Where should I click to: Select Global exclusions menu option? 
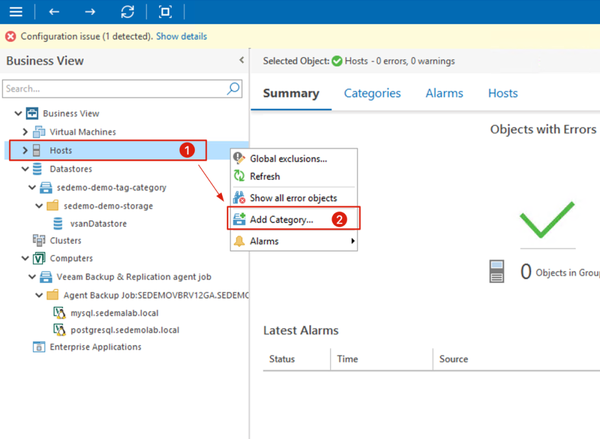tap(288, 158)
